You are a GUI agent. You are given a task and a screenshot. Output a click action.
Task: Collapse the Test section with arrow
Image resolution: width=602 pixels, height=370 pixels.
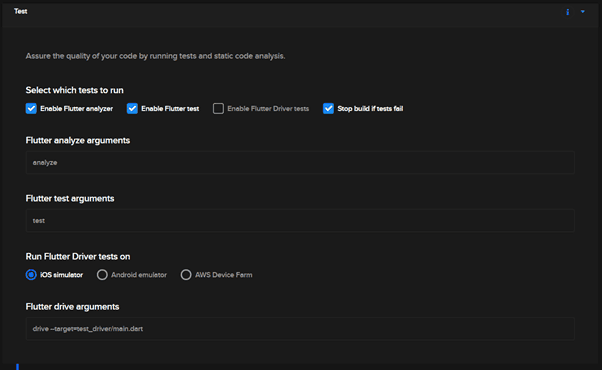582,12
